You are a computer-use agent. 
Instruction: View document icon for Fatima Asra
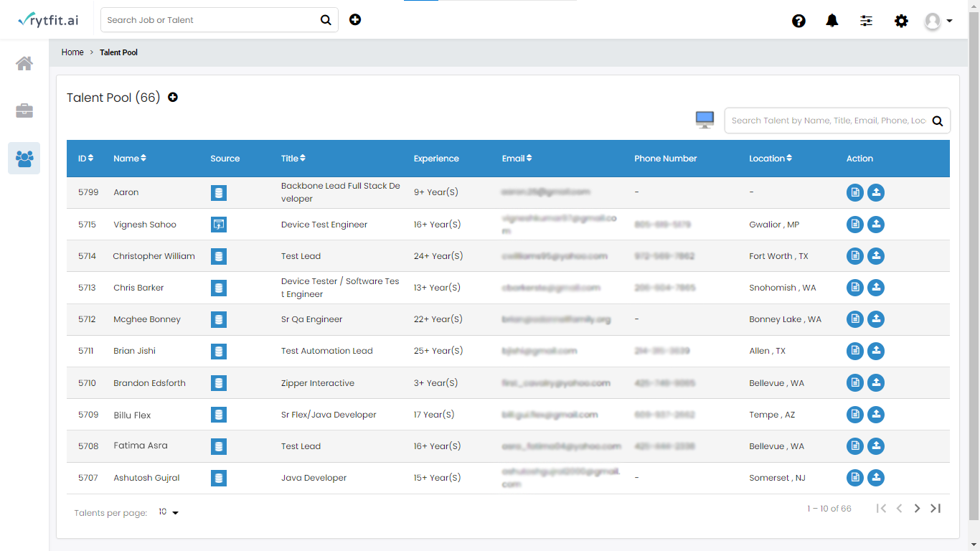point(855,446)
